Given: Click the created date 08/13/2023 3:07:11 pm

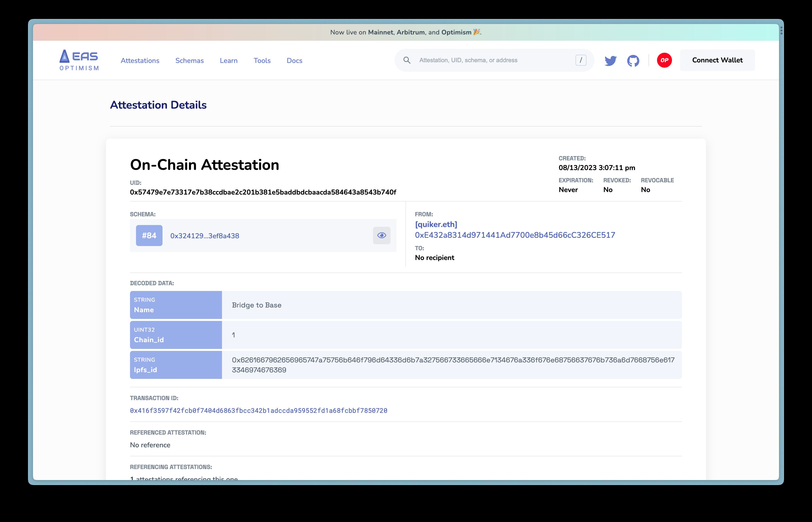Looking at the screenshot, I should click(597, 168).
